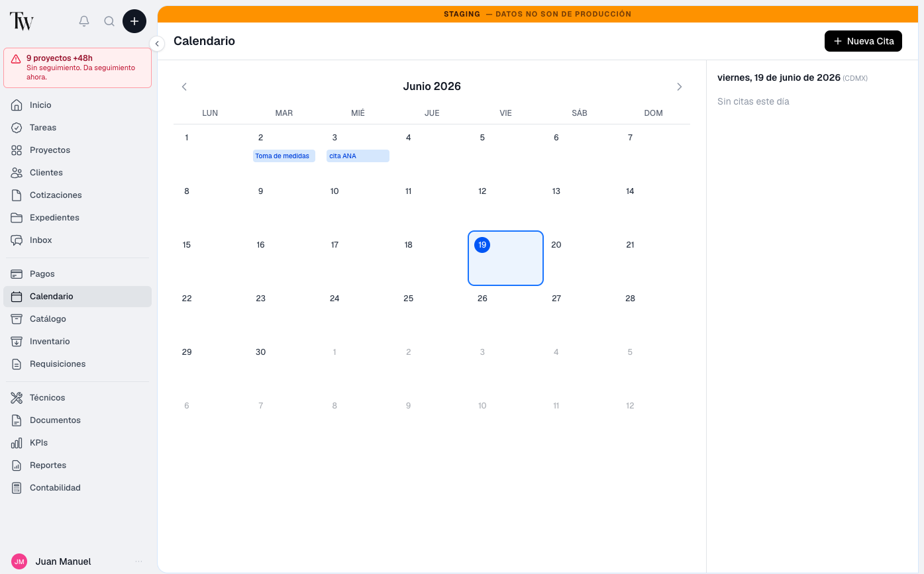924x574 pixels.
Task: Open the Clientes section
Action: (x=77, y=173)
